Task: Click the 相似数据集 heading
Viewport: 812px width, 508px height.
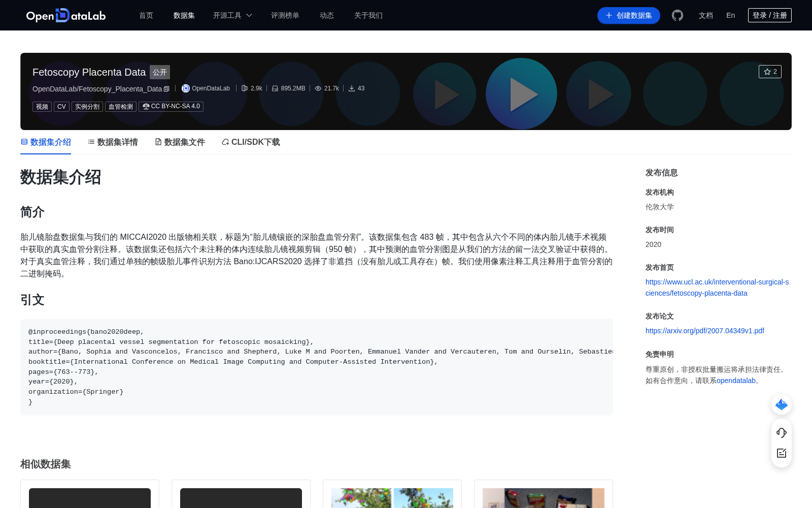Action: [x=46, y=464]
